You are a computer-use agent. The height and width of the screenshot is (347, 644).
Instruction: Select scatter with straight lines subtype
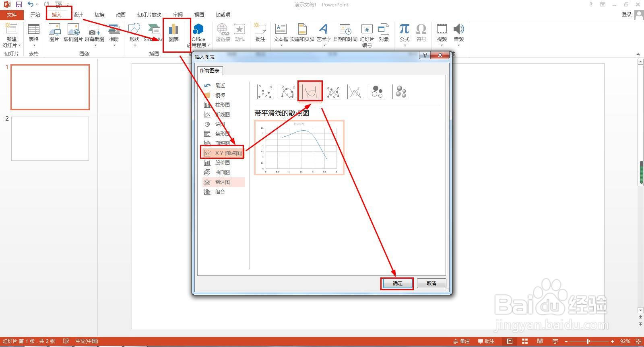click(x=355, y=91)
